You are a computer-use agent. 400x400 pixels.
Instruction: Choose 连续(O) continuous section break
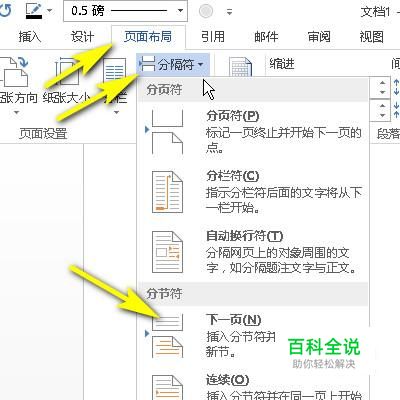253,384
